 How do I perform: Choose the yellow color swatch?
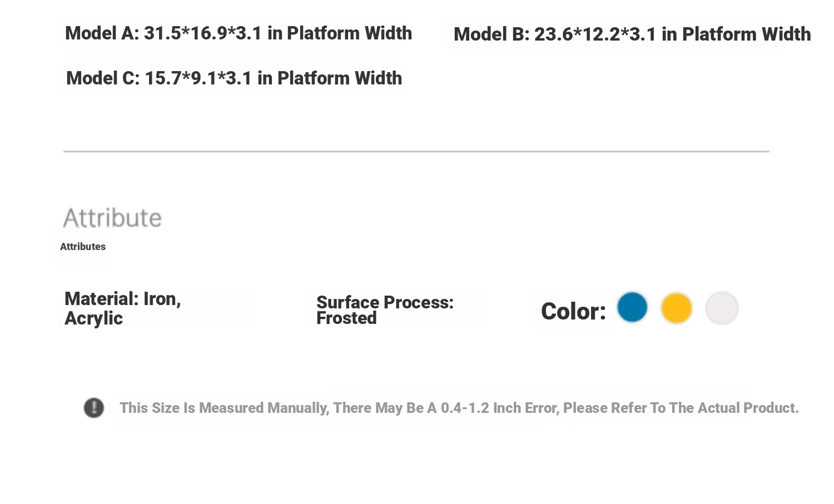[x=677, y=308]
